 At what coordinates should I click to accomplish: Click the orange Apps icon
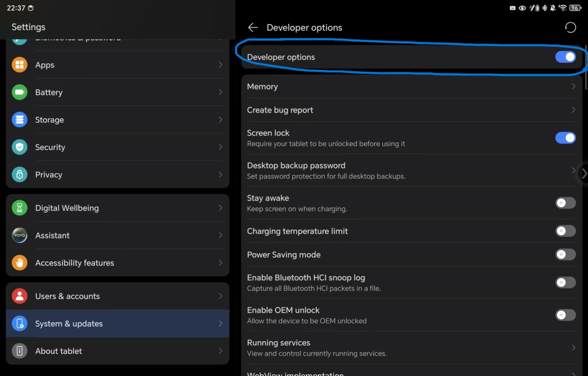[20, 65]
